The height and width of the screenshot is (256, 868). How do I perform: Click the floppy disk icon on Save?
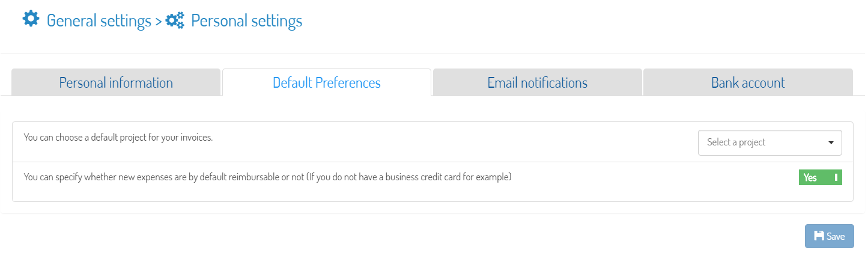pos(818,236)
